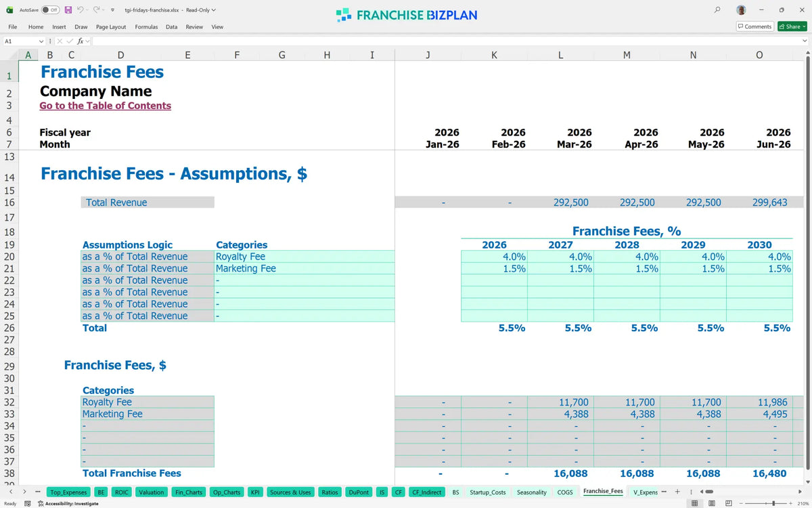Image resolution: width=812 pixels, height=508 pixels.
Task: Switch to the Fin_Charts sheet tab
Action: [x=188, y=492]
